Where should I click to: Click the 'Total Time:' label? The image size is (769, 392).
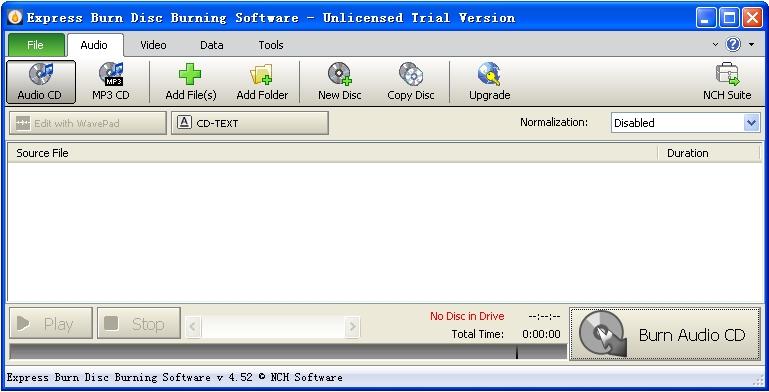point(478,334)
